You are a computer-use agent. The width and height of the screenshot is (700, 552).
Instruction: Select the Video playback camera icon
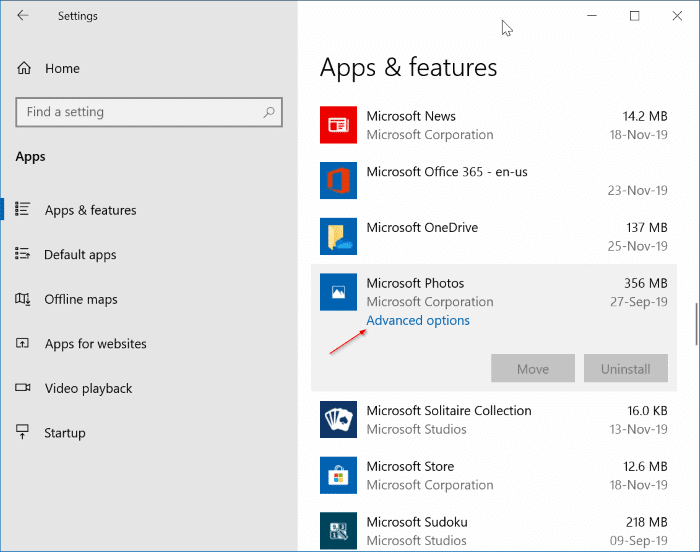22,387
